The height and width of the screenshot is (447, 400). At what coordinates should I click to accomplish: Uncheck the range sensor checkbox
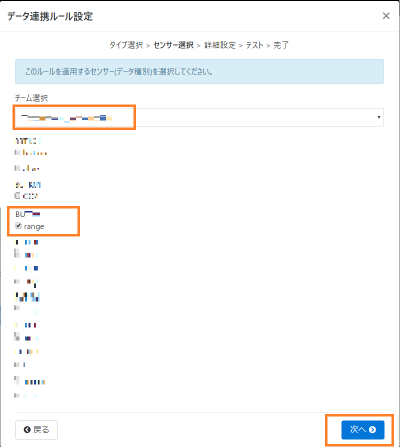18,226
